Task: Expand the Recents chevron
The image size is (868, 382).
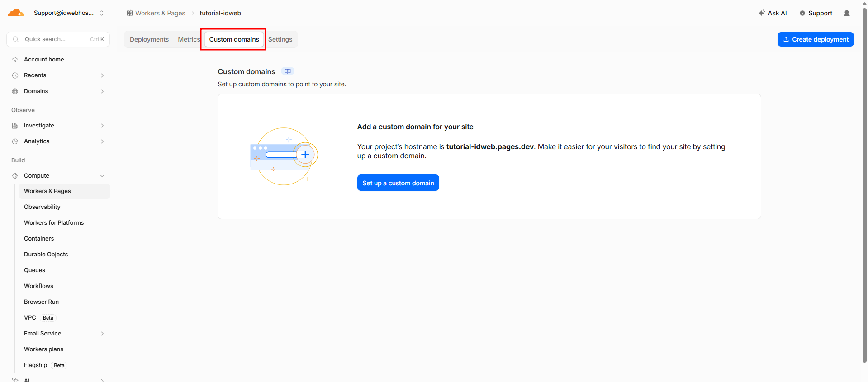Action: pyautogui.click(x=102, y=75)
